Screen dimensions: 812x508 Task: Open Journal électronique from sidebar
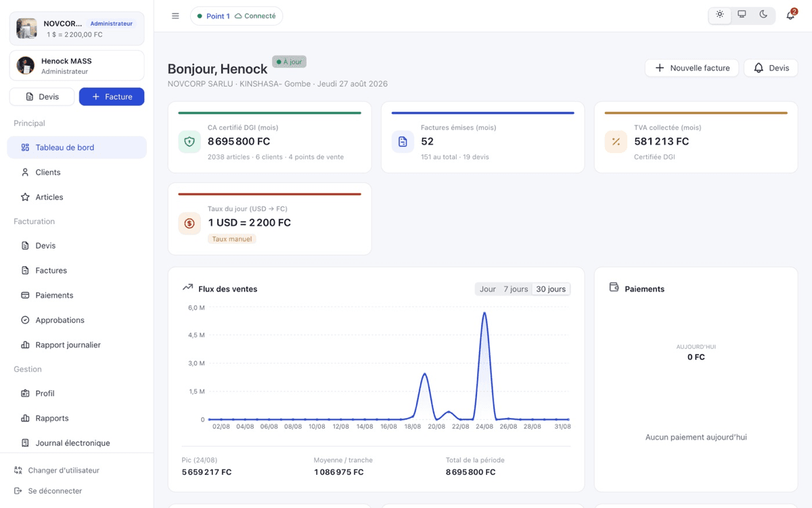(x=76, y=443)
